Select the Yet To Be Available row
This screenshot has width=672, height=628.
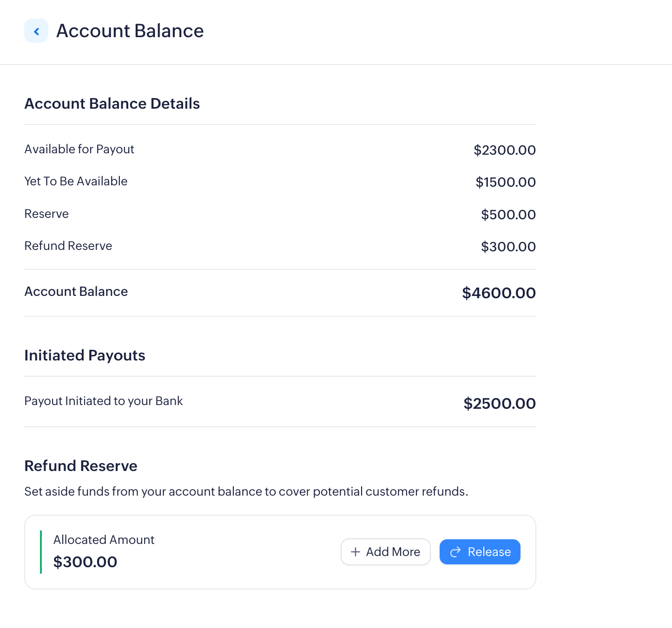click(x=76, y=181)
